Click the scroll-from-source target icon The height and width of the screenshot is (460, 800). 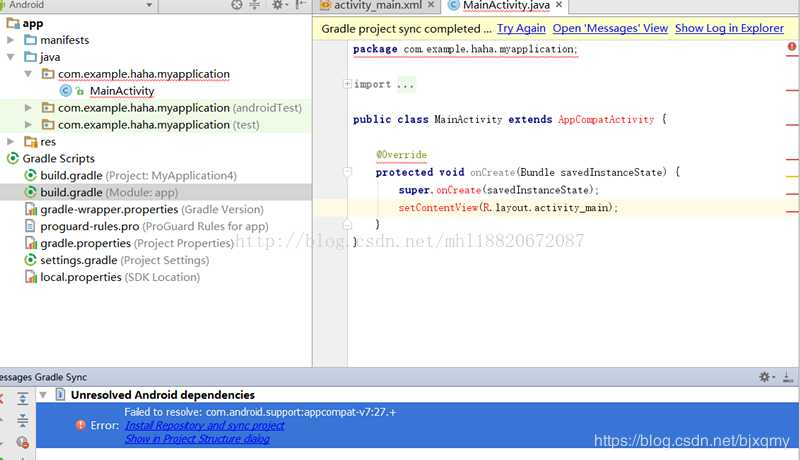237,5
